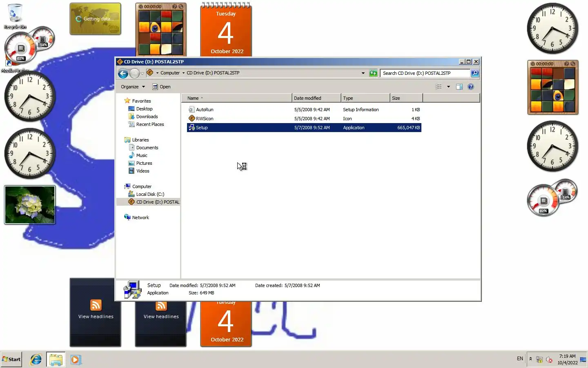Click in the Search CD Drive field
Viewport: 588px width, 368px height.
point(425,73)
